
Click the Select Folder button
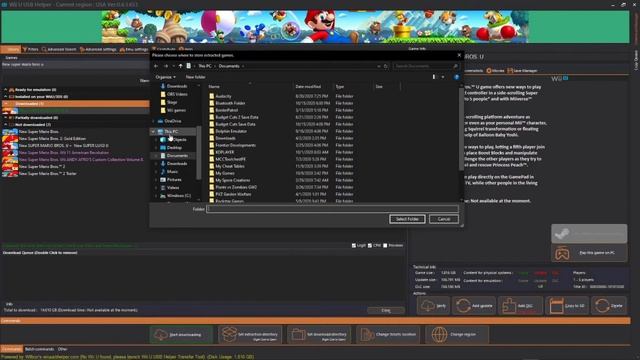tap(407, 219)
